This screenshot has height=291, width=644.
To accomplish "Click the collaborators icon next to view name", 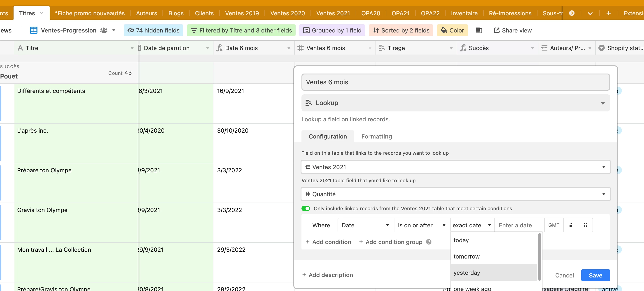I will [104, 30].
